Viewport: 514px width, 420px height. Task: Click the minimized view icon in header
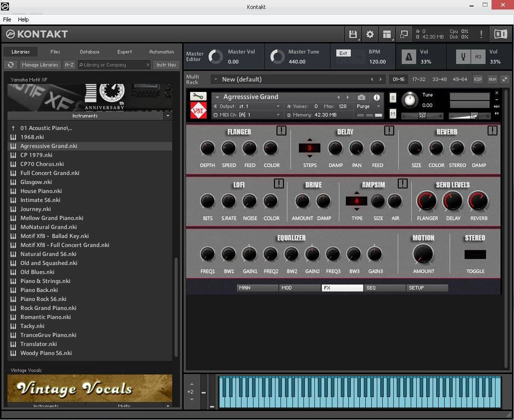(x=404, y=34)
